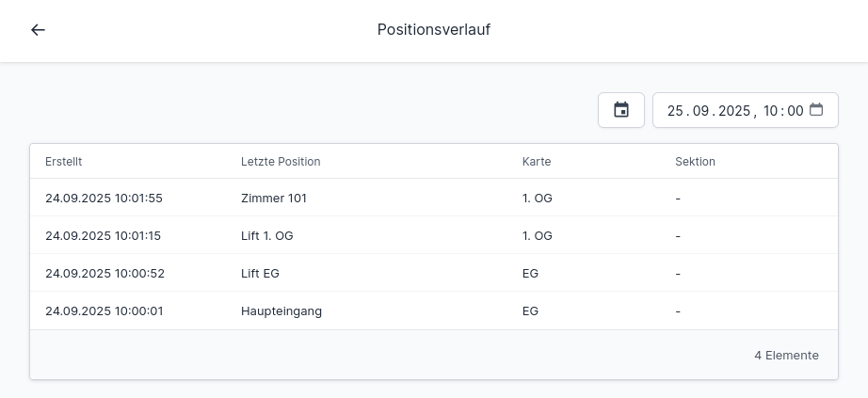Click the Letzte Position column header
This screenshot has width=868, height=398.
[x=281, y=162]
